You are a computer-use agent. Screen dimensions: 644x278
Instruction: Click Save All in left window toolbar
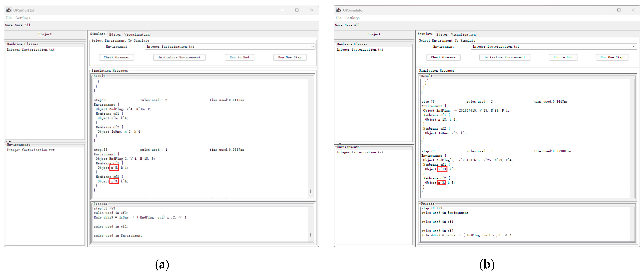[23, 25]
